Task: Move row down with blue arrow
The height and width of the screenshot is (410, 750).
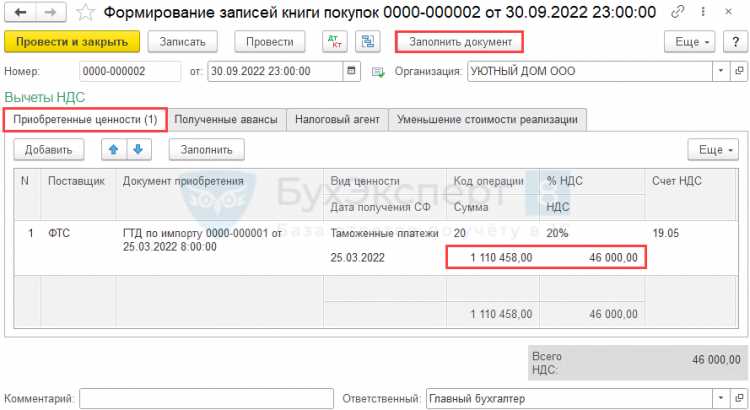Action: (139, 150)
